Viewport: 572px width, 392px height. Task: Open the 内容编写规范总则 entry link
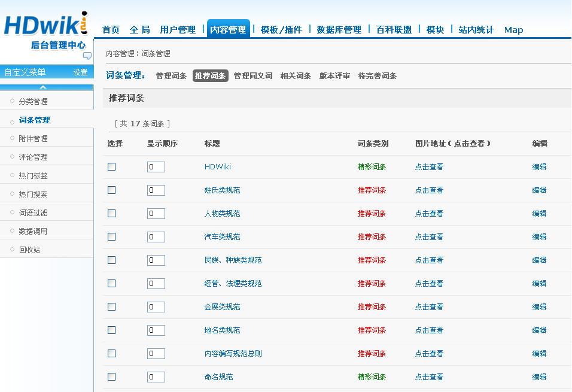click(233, 354)
